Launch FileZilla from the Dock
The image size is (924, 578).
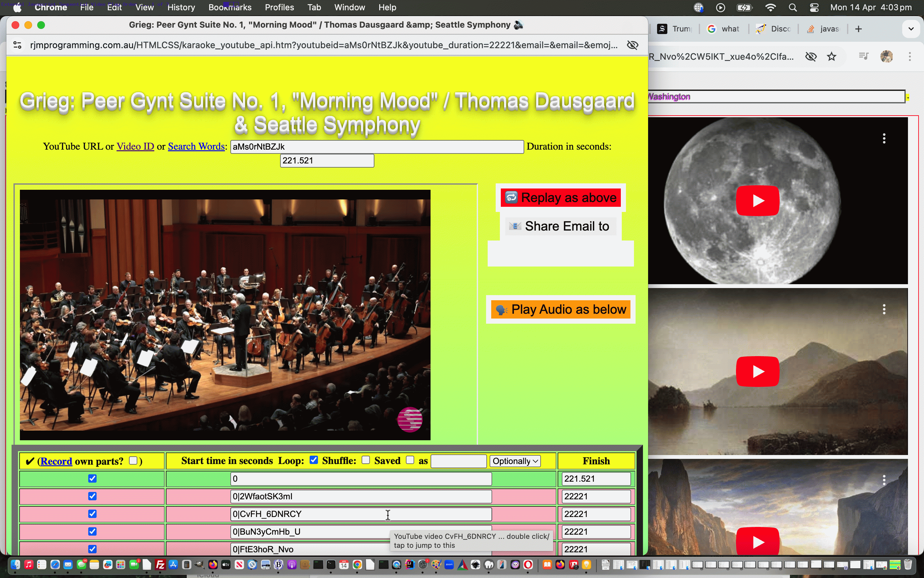(x=160, y=565)
